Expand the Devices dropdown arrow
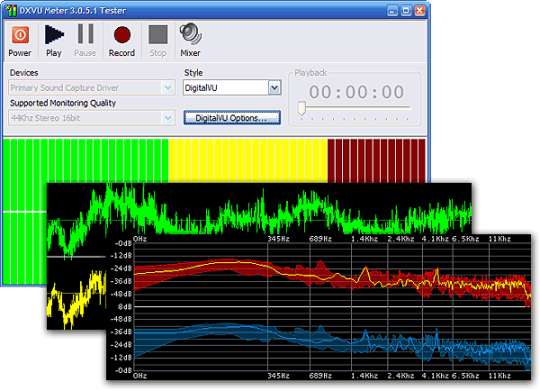 [168, 88]
